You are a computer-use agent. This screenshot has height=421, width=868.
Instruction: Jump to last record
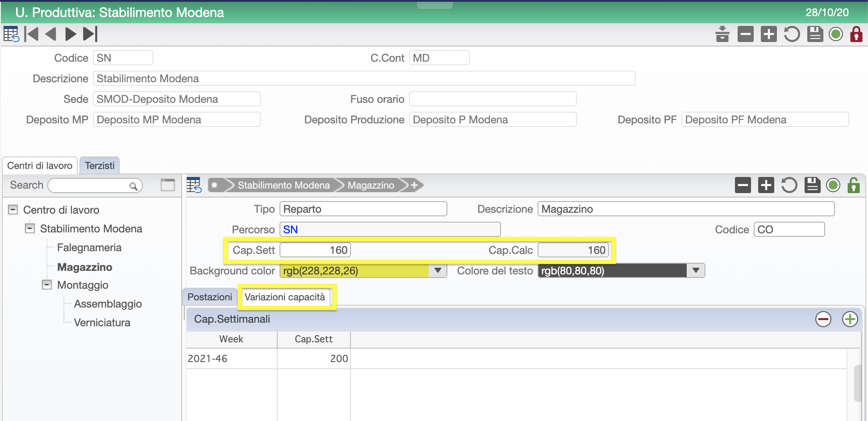(x=90, y=34)
